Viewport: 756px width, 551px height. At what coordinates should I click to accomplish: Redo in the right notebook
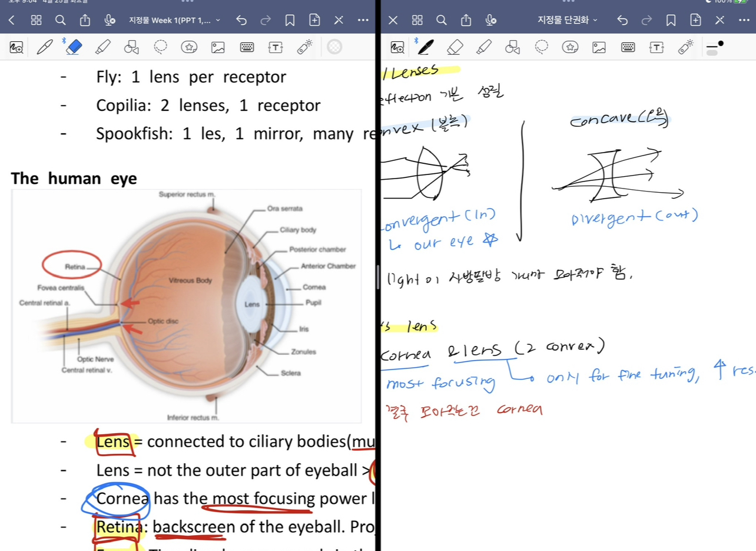[646, 20]
